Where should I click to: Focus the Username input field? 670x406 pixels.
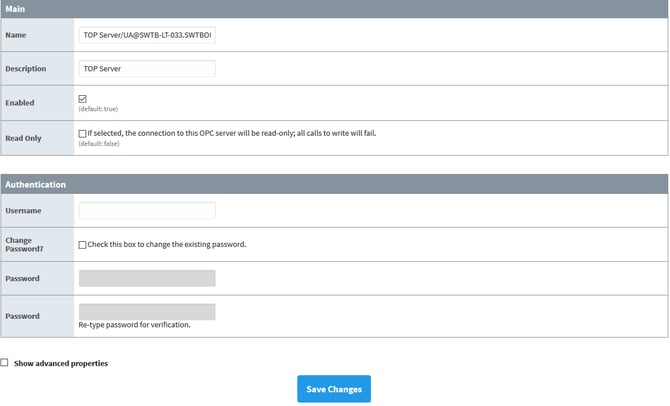[147, 211]
